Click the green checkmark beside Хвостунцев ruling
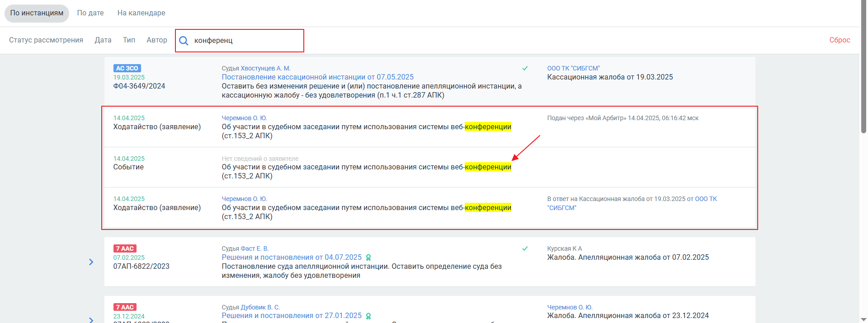This screenshot has width=868, height=323. [525, 68]
